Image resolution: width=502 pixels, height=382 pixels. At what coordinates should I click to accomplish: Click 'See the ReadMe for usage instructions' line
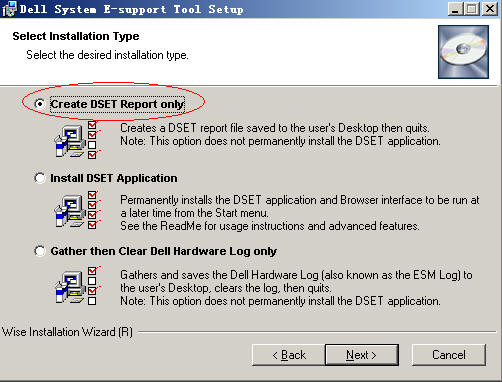pyautogui.click(x=270, y=226)
